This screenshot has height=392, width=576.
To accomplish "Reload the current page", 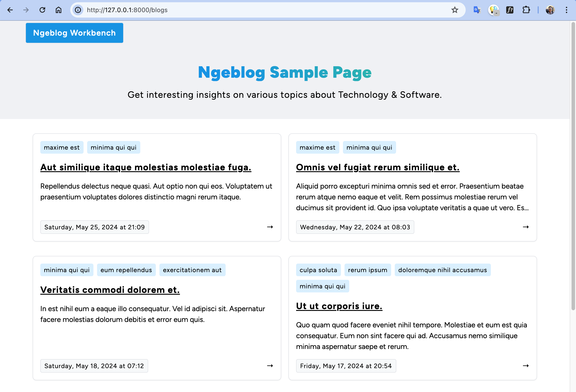I will 42,10.
